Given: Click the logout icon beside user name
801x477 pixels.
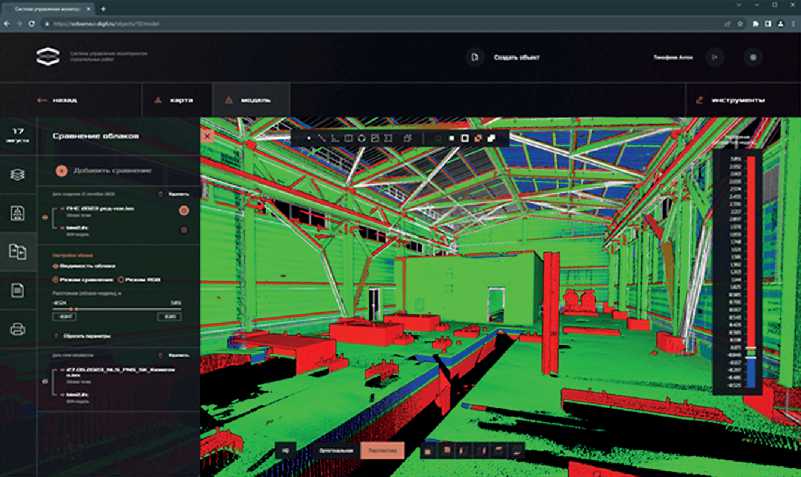Looking at the screenshot, I should click(x=715, y=57).
